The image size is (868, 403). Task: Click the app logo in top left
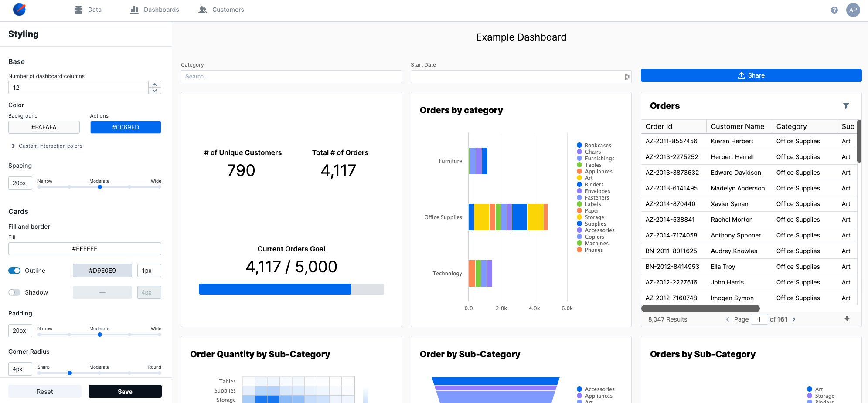pyautogui.click(x=19, y=10)
